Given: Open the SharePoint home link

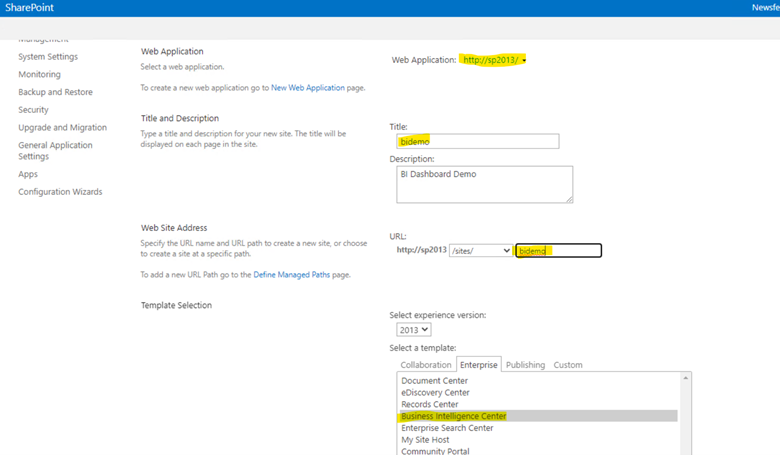Looking at the screenshot, I should pyautogui.click(x=29, y=7).
